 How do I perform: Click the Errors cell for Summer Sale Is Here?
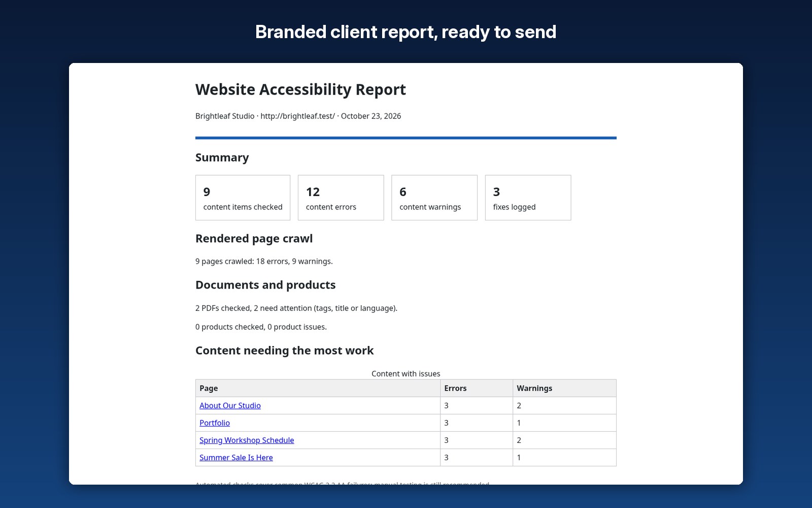(477, 457)
